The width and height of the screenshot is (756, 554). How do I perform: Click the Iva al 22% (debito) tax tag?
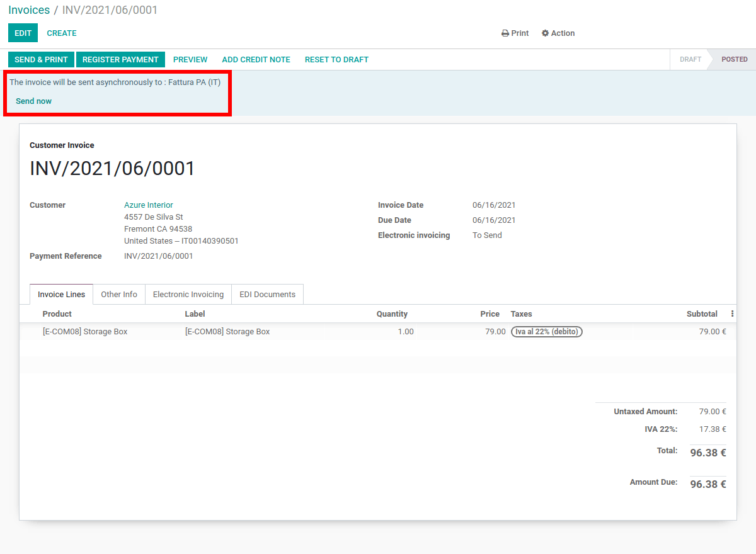coord(547,332)
